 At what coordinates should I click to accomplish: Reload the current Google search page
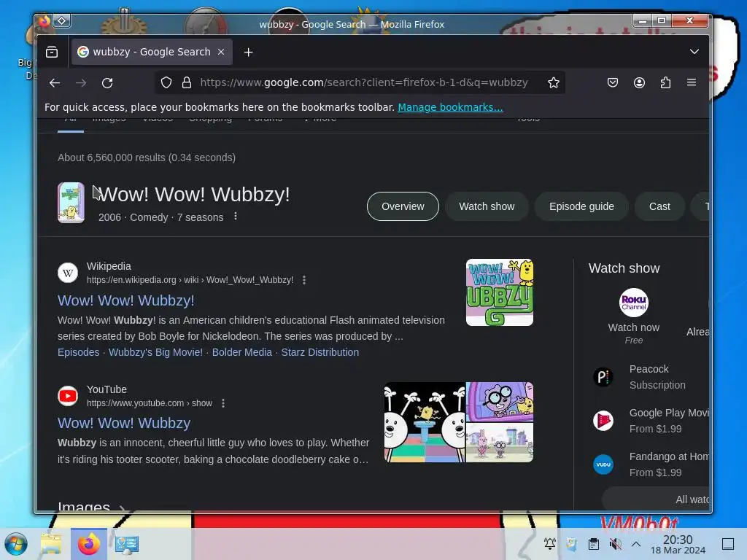click(108, 83)
